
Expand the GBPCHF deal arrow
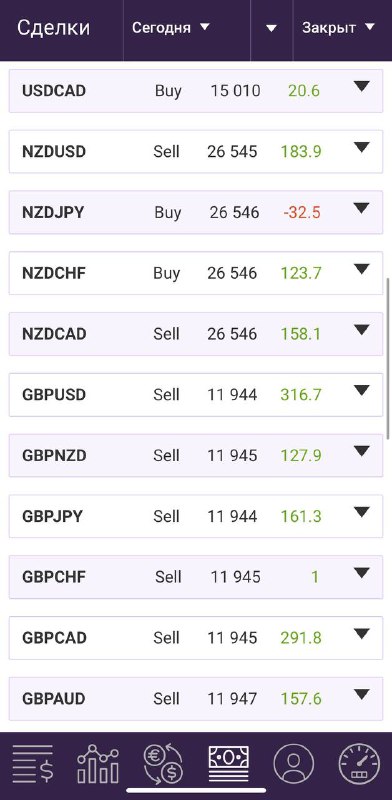pyautogui.click(x=361, y=573)
